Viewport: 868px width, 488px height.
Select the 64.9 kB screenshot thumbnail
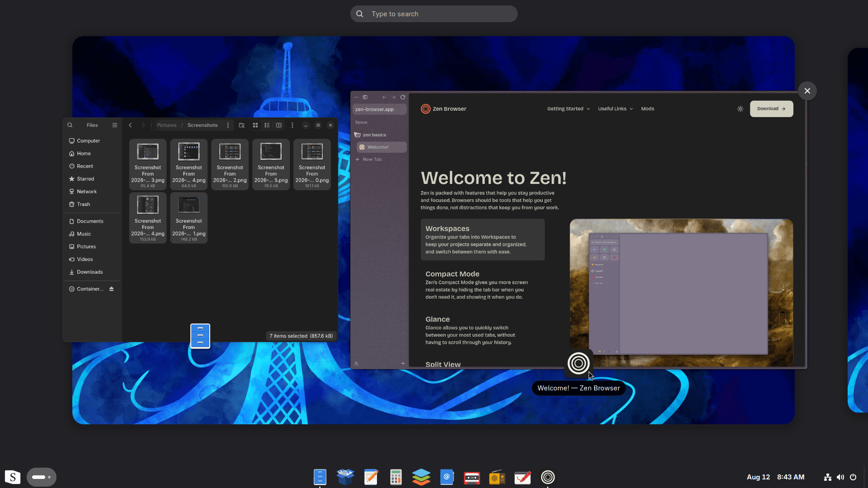tap(189, 152)
